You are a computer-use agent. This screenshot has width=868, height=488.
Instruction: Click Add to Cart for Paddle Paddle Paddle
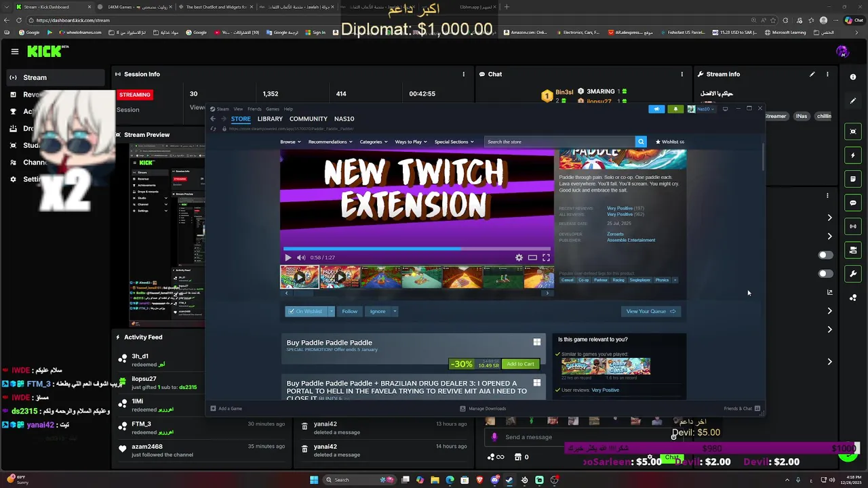(x=521, y=364)
